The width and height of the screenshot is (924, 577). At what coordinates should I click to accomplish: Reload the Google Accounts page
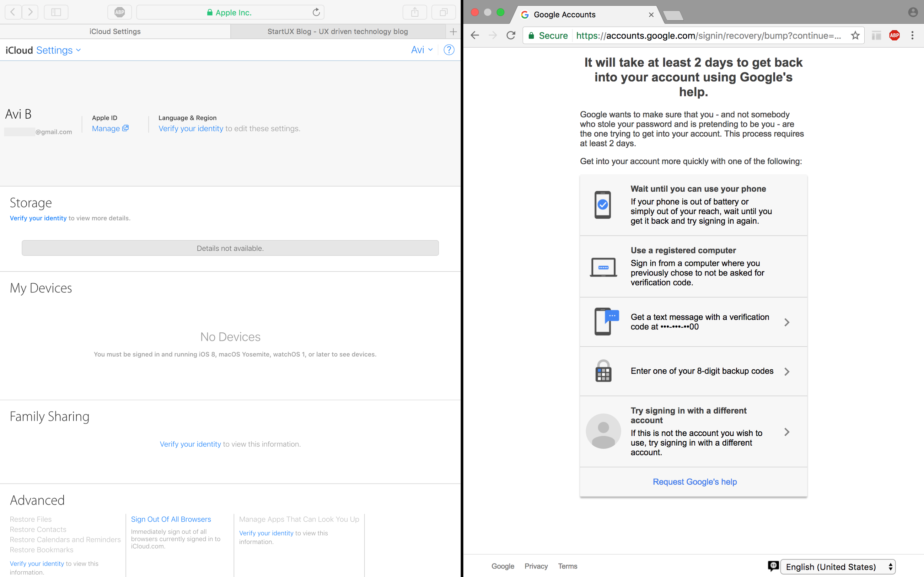pyautogui.click(x=511, y=36)
